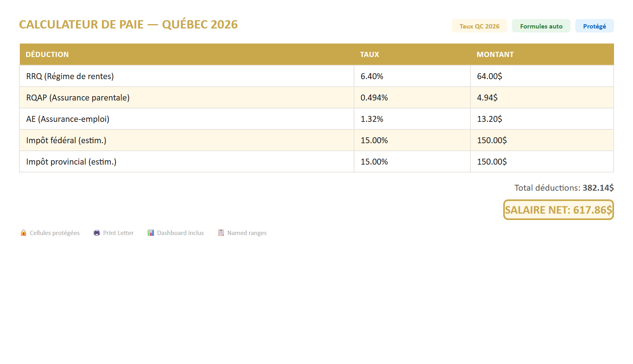Viewport: 633px width, 364px height.
Task: Click the Impôt fédéral (estim.) cell
Action: pos(187,140)
